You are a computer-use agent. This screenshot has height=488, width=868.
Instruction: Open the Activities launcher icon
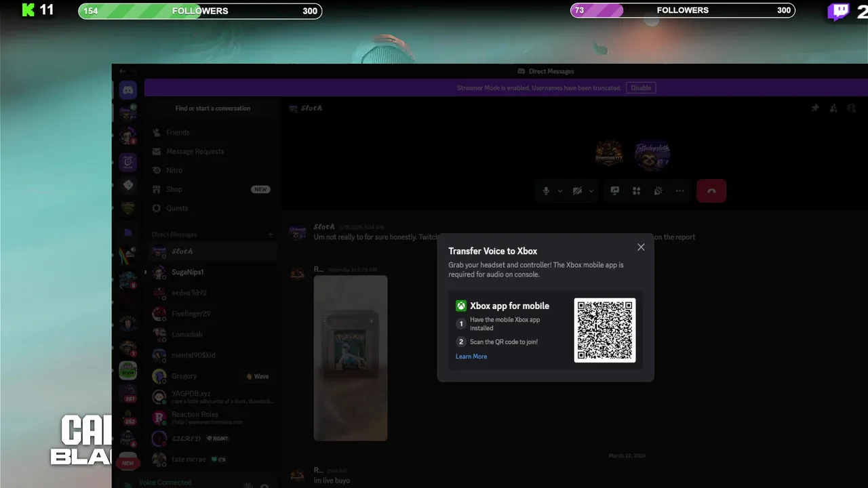pos(636,191)
